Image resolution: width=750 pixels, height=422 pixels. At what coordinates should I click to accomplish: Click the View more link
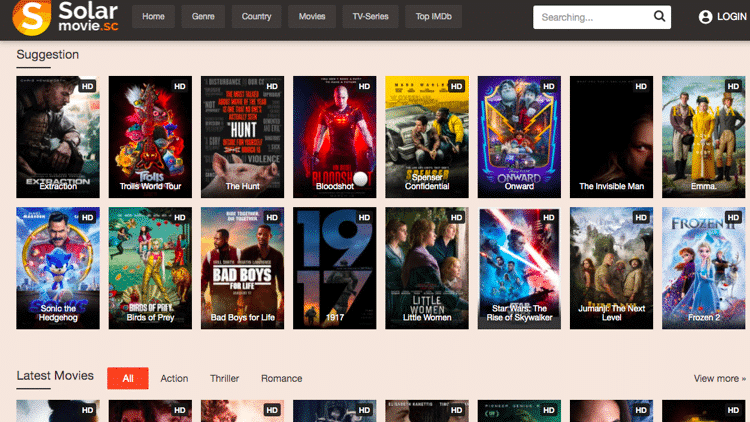tap(720, 378)
